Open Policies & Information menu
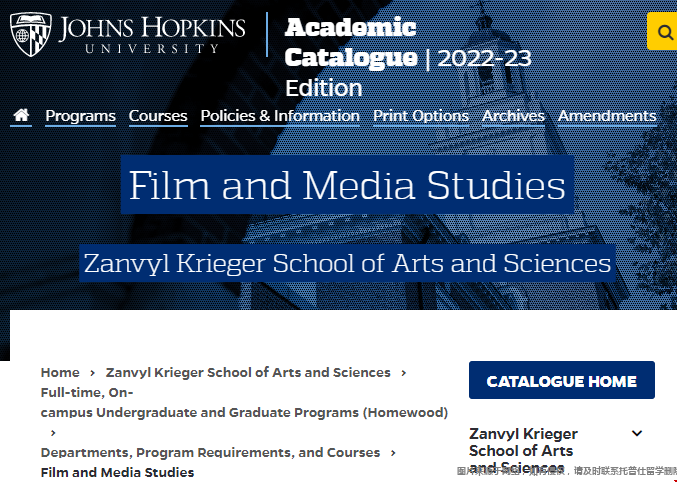The height and width of the screenshot is (482, 677). [280, 116]
